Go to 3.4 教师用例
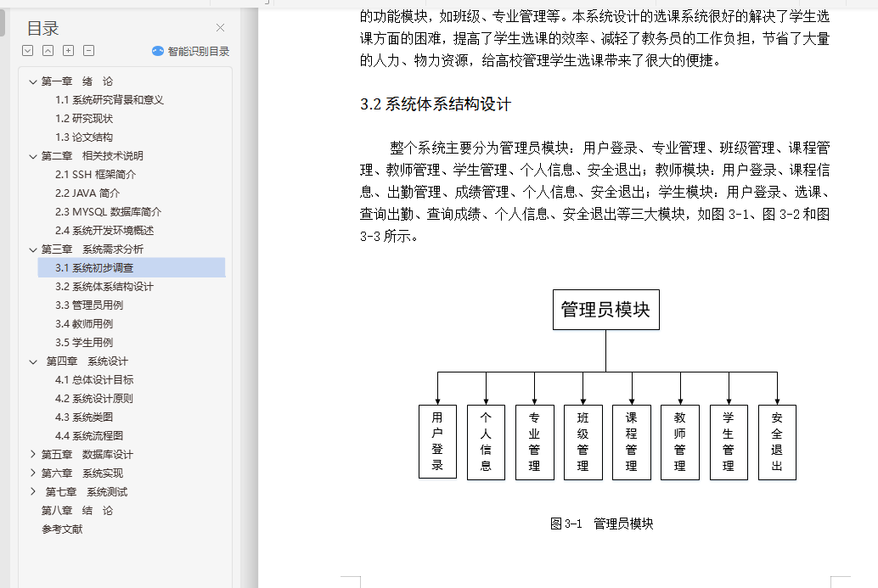This screenshot has height=588, width=878. click(84, 324)
